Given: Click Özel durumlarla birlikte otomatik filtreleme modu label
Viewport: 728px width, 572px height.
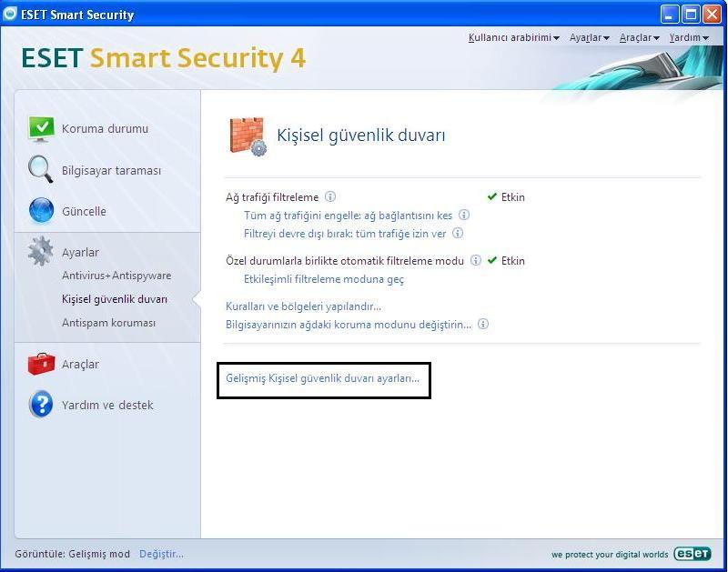Looking at the screenshot, I should coord(345,261).
